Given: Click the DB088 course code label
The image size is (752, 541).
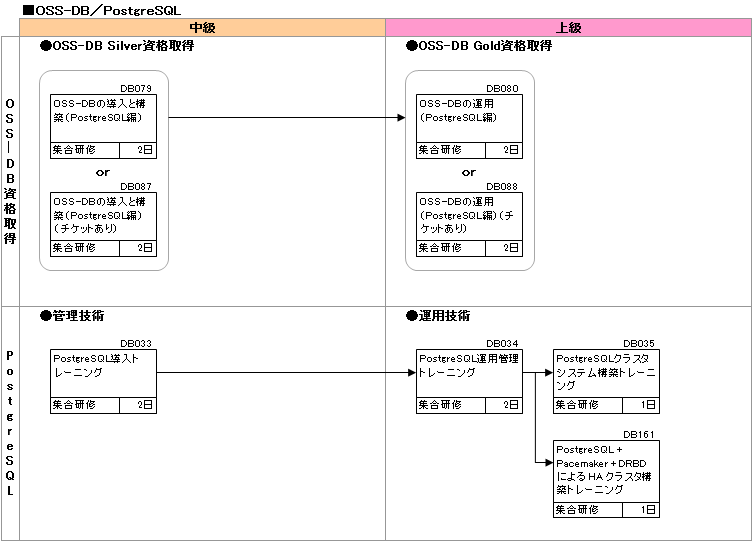Looking at the screenshot, I should point(502,187).
